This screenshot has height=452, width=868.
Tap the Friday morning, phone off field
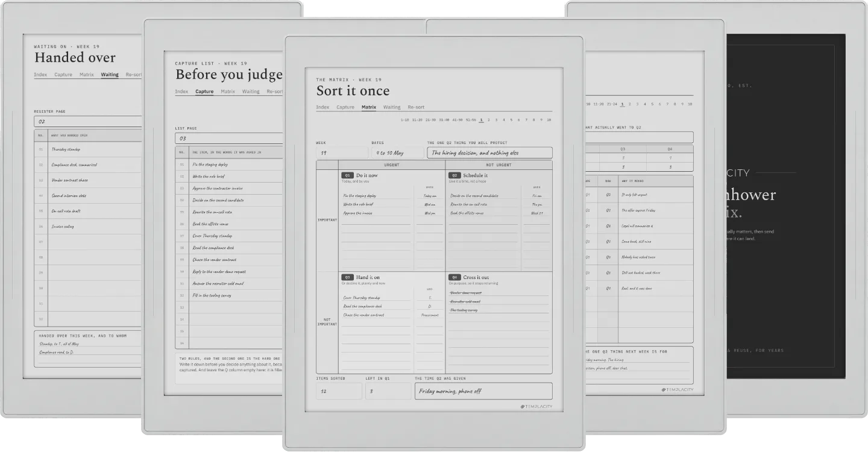coord(483,391)
